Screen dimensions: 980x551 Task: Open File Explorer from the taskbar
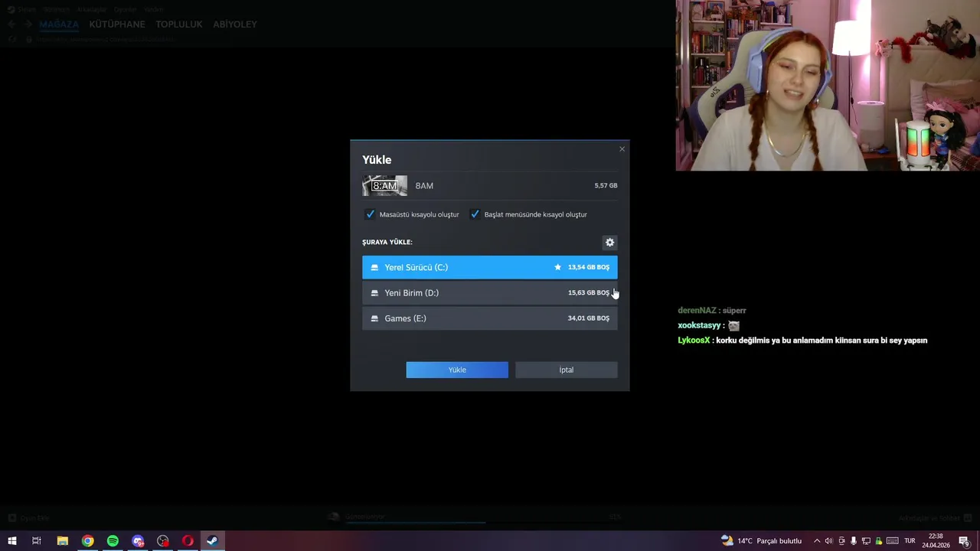point(63,541)
